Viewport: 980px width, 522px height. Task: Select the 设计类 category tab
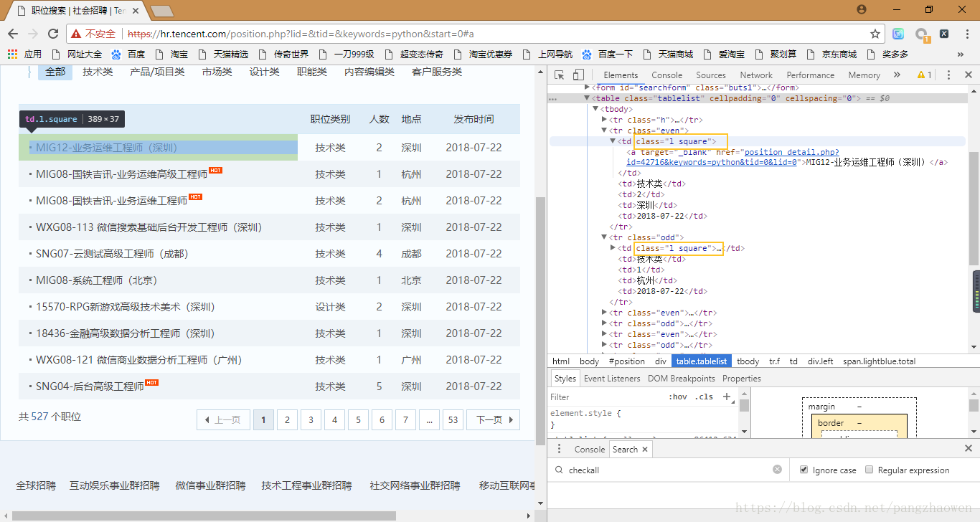pos(264,72)
